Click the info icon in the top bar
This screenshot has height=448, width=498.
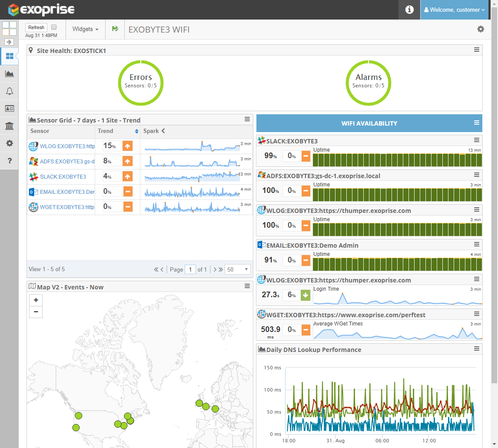tap(409, 10)
